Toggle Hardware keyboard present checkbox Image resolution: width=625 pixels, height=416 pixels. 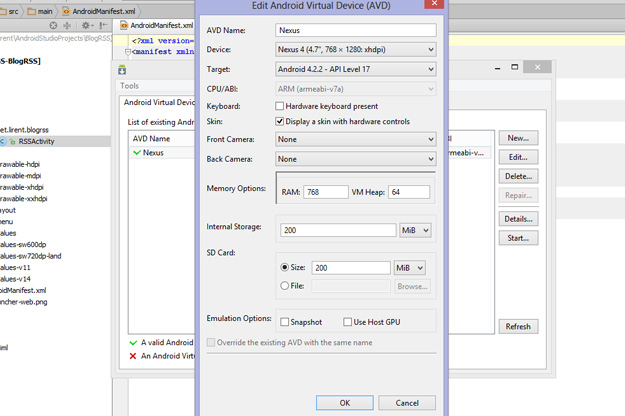(279, 106)
